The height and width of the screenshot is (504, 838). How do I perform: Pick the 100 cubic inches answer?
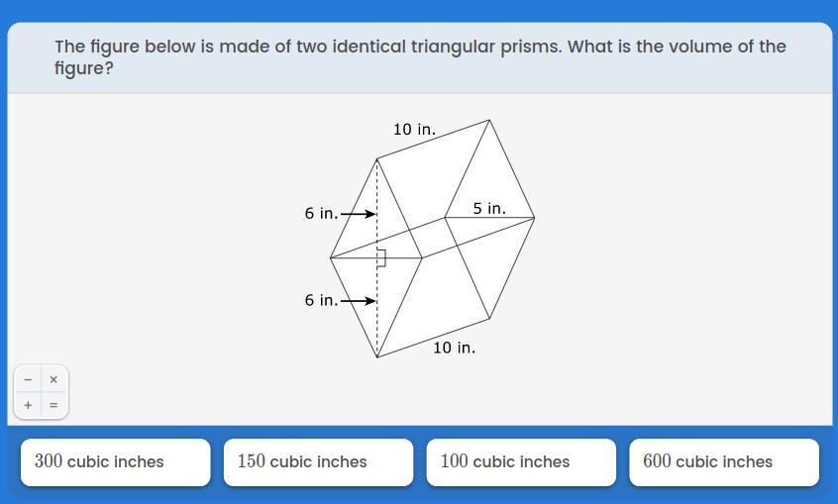coord(521,462)
